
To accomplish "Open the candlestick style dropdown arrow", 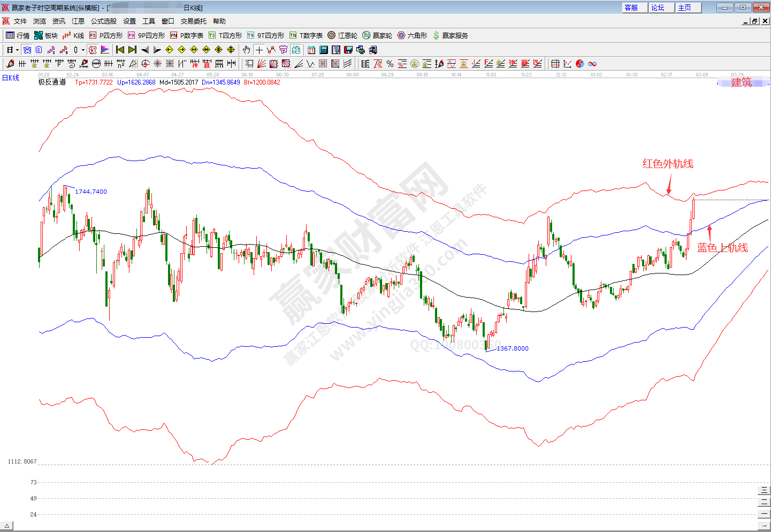I will [x=83, y=50].
